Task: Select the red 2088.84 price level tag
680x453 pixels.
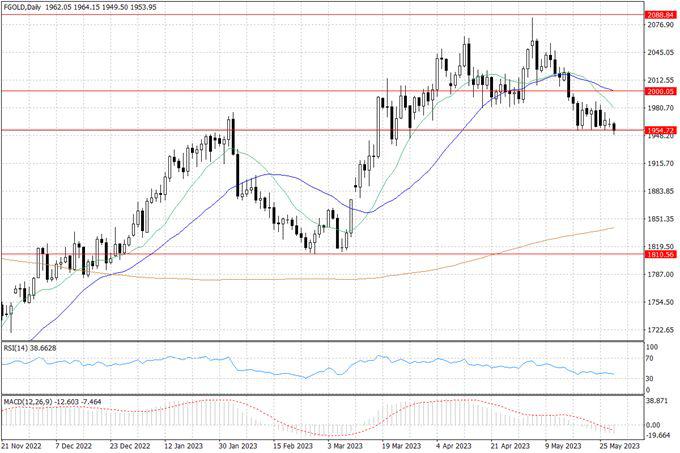Action: (661, 15)
